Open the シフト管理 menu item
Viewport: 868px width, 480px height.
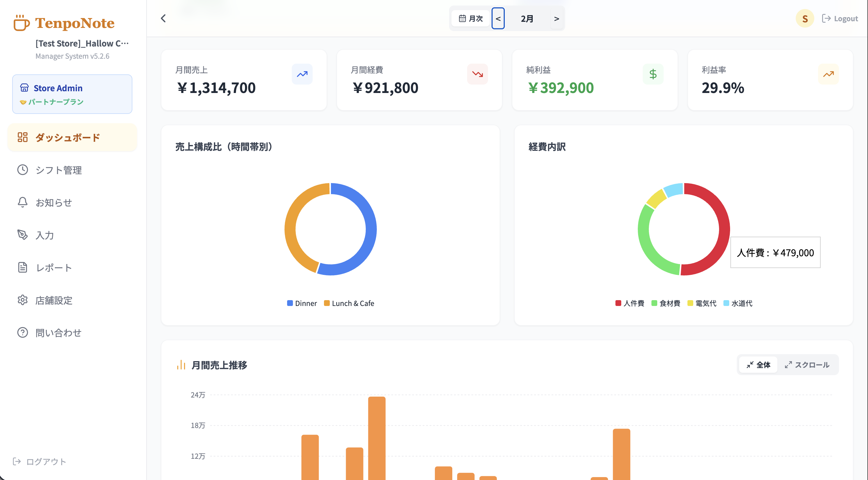pyautogui.click(x=72, y=170)
